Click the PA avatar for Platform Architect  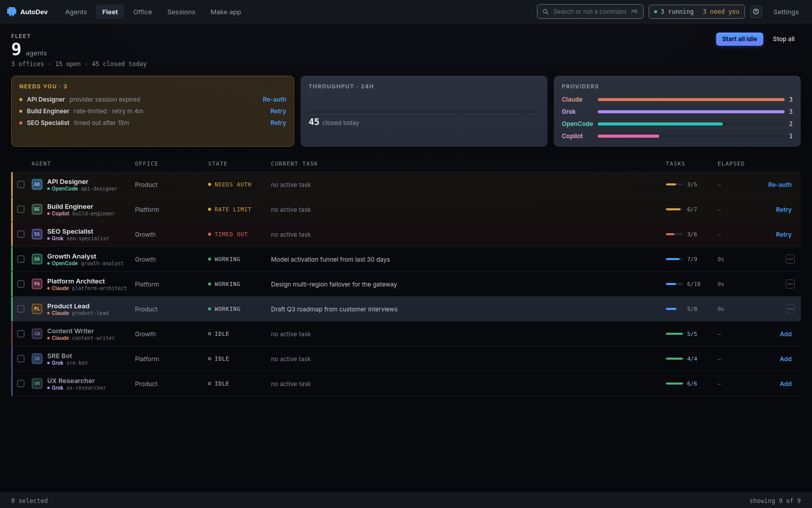[x=37, y=284]
